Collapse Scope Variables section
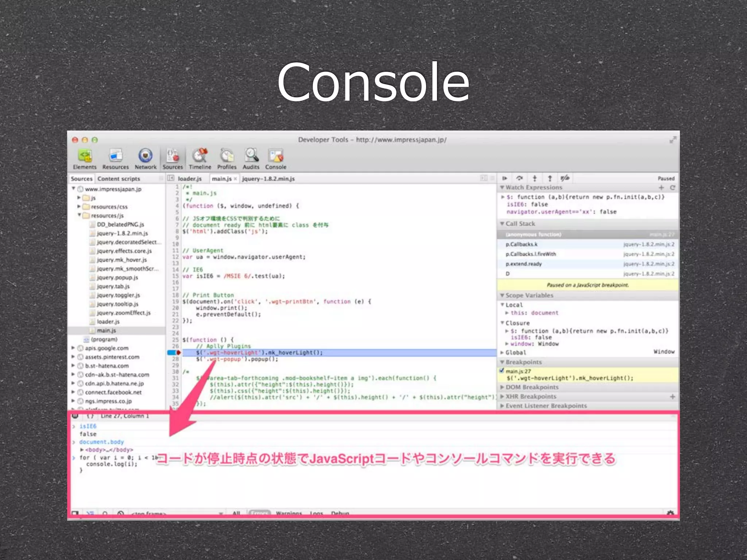This screenshot has height=560, width=747. [x=502, y=295]
